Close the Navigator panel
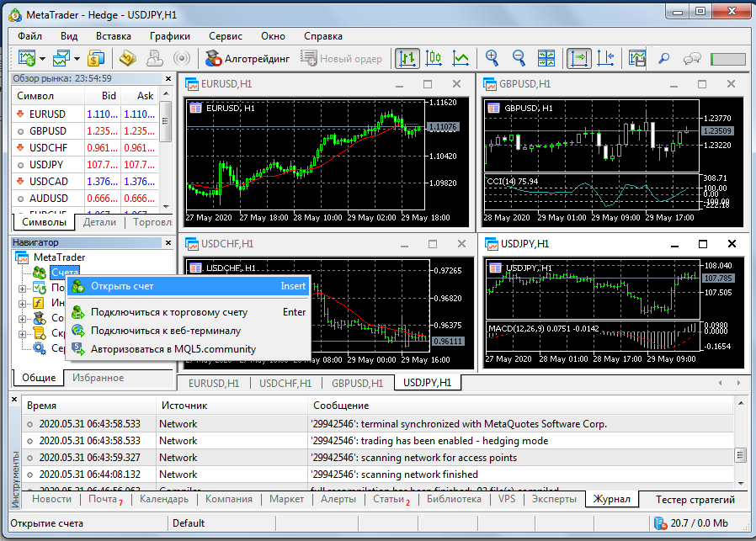This screenshot has height=541, width=756. [x=168, y=242]
